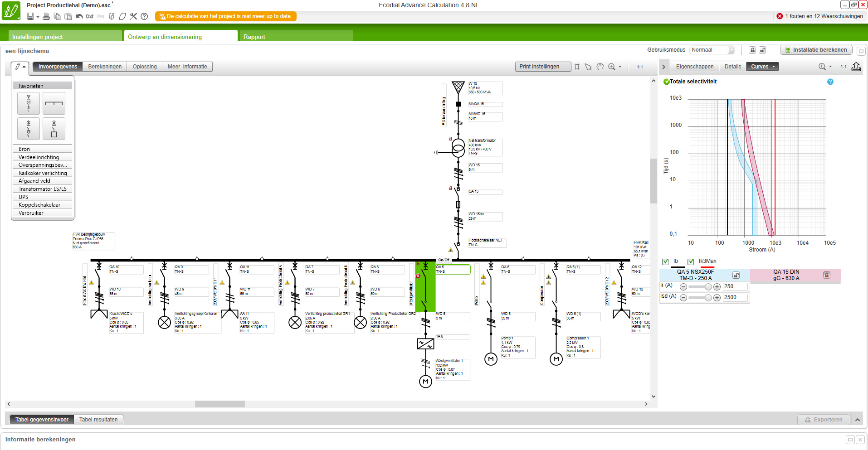This screenshot has height=450, width=868.
Task: Click the blue help icon beside Totale selectiviteit
Action: (x=830, y=82)
